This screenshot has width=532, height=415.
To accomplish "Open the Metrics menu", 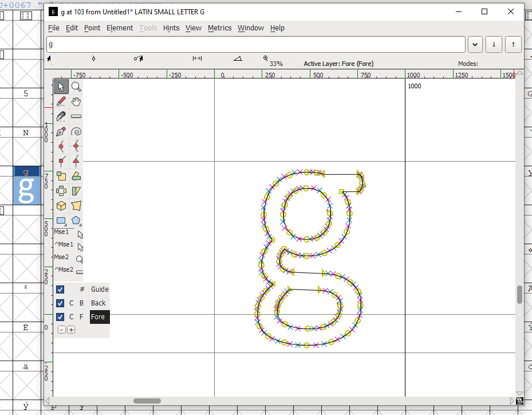I will (219, 28).
